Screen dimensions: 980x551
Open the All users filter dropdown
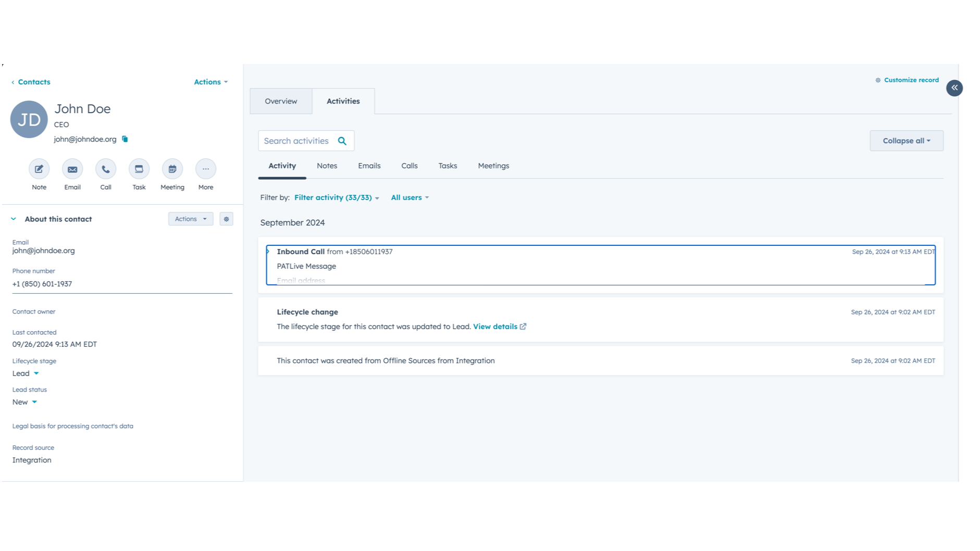pos(410,198)
